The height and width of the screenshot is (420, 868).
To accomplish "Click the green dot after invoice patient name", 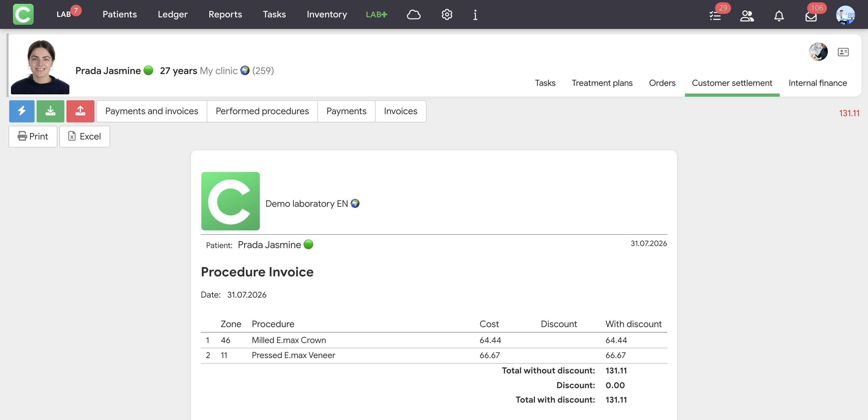I will [308, 244].
